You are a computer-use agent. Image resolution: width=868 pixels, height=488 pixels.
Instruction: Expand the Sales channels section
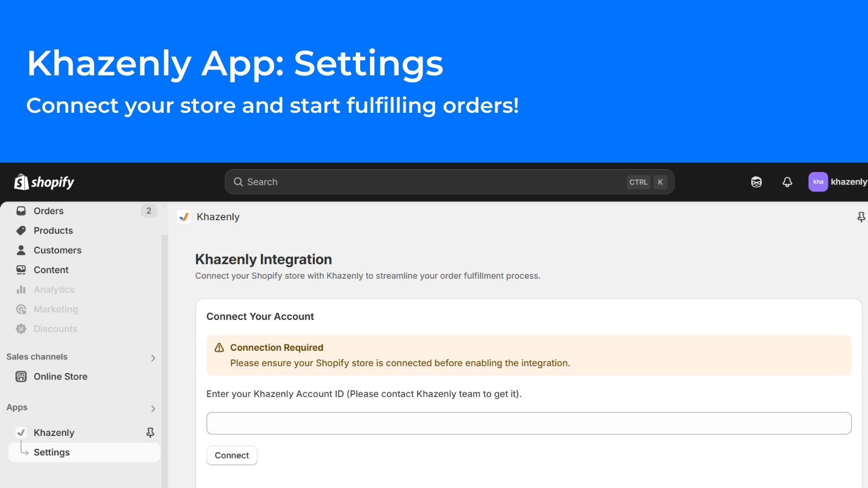(x=153, y=358)
